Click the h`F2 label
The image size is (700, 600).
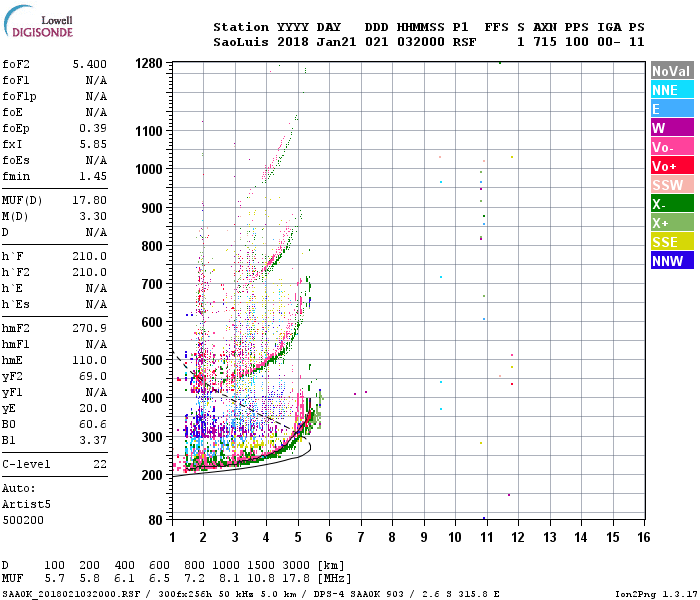tap(16, 272)
